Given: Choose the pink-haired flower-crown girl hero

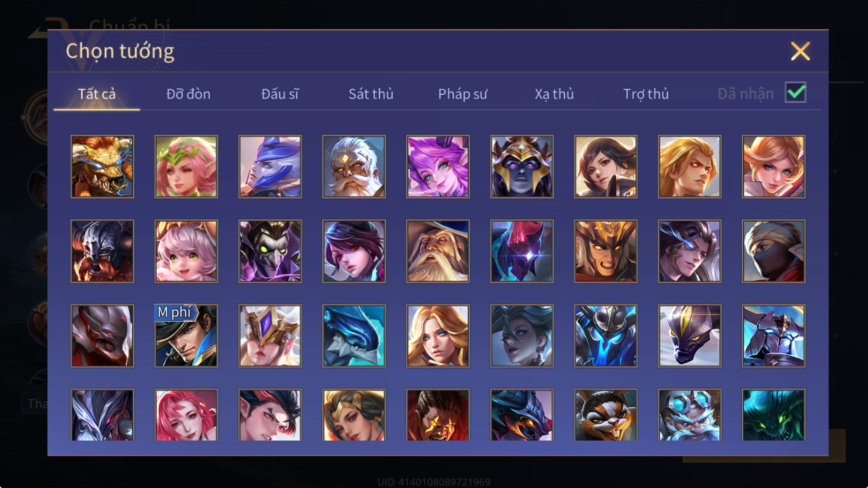Looking at the screenshot, I should point(186,167).
